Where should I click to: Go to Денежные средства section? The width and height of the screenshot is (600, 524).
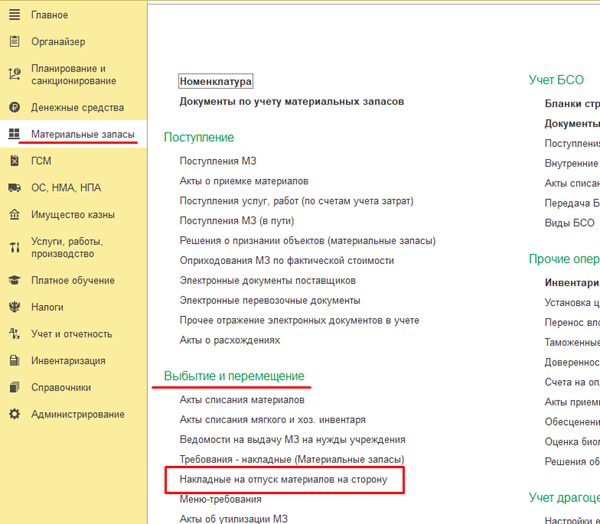click(x=77, y=108)
